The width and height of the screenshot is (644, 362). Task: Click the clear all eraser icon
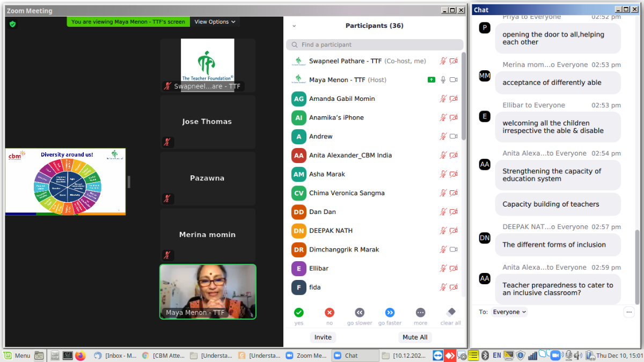[x=451, y=313]
